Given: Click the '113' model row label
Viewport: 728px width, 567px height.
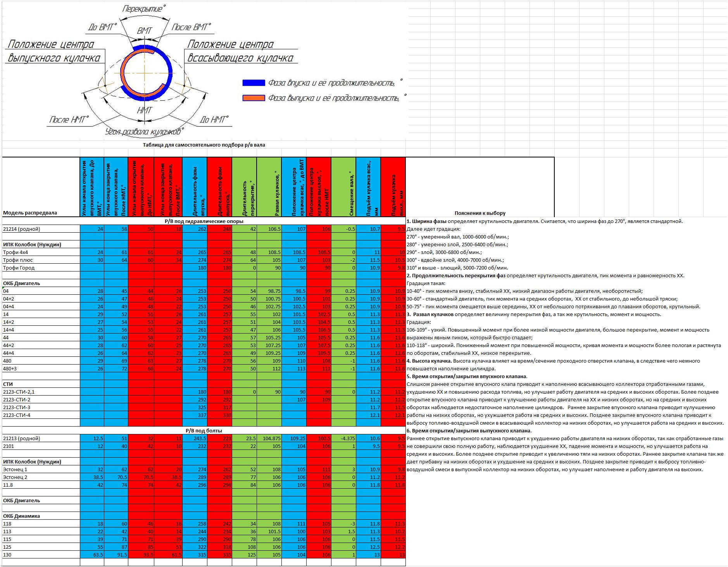Looking at the screenshot, I should pyautogui.click(x=41, y=531).
